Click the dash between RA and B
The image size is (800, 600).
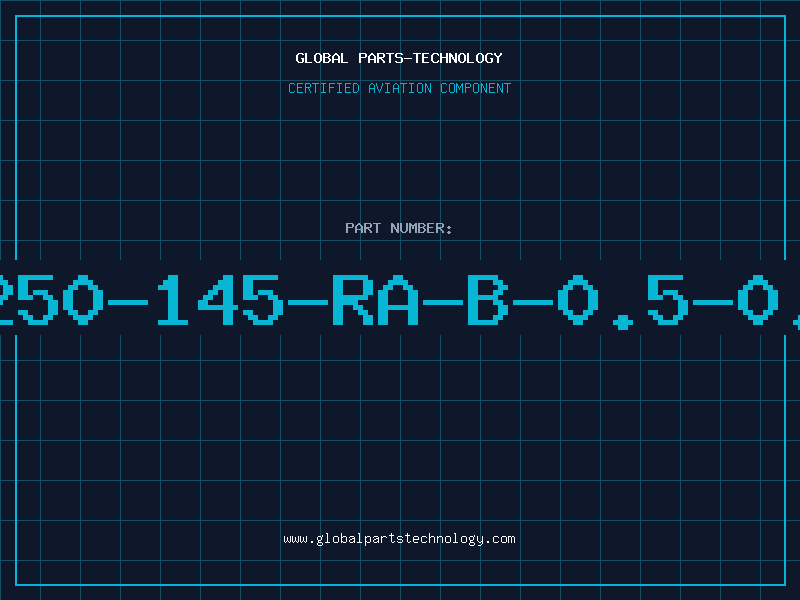pyautogui.click(x=443, y=302)
